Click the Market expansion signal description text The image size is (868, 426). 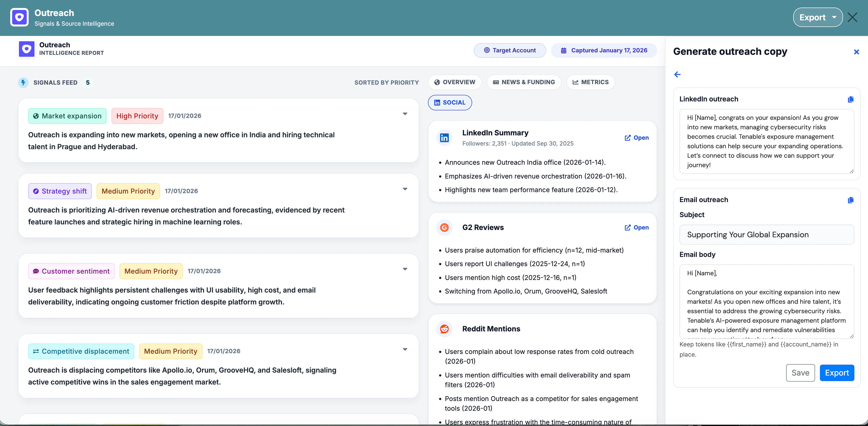coord(181,141)
